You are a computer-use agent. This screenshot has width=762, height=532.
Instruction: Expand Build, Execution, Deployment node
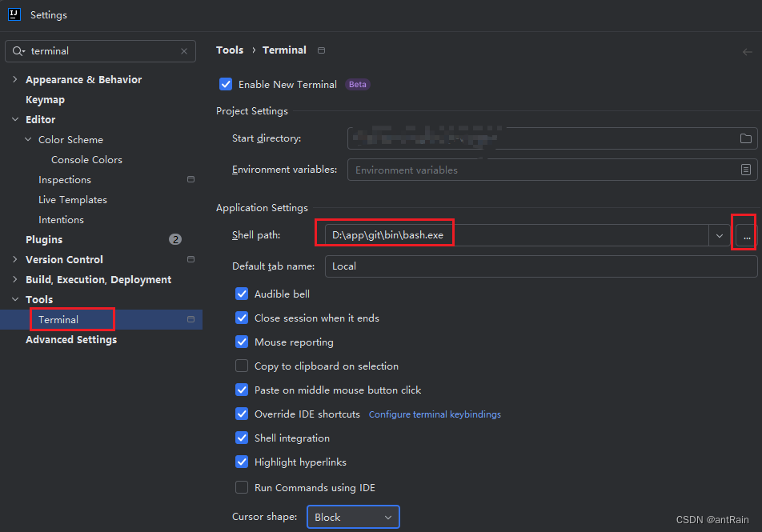click(15, 279)
